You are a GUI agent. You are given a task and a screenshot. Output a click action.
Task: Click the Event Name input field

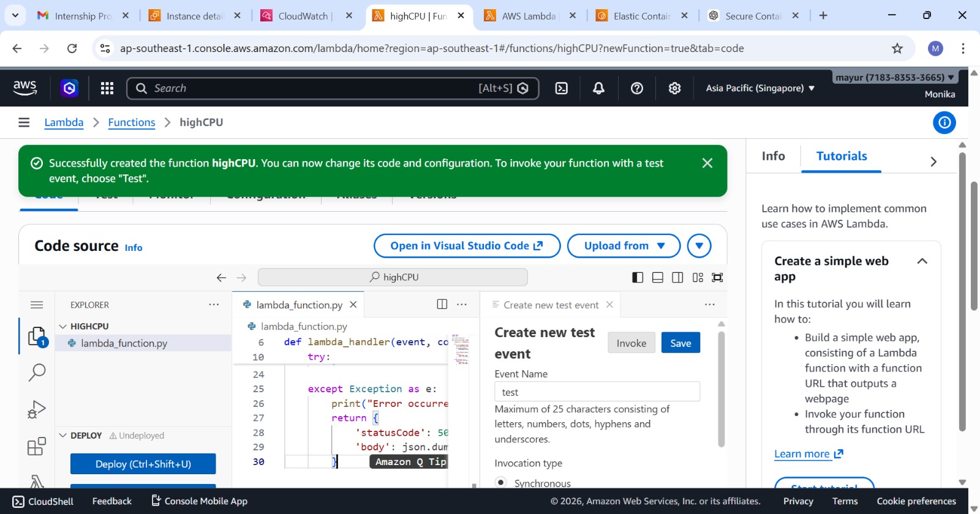[x=597, y=392]
